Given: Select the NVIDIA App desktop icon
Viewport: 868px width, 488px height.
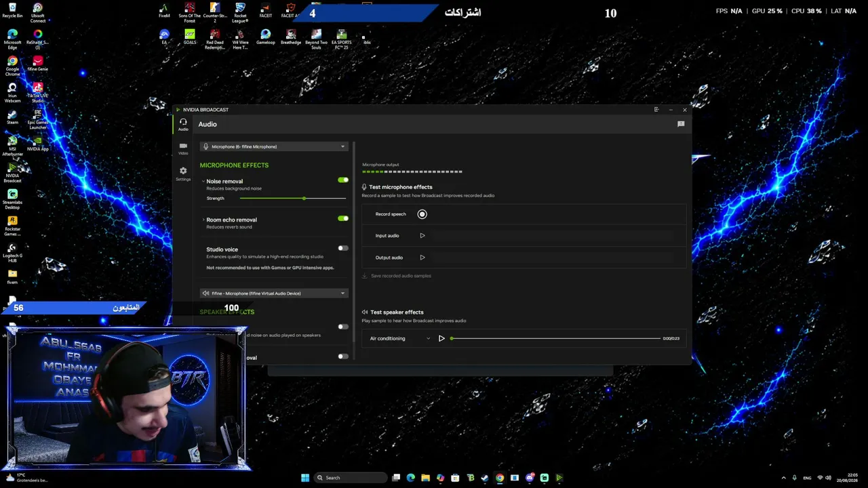Looking at the screenshot, I should (38, 144).
